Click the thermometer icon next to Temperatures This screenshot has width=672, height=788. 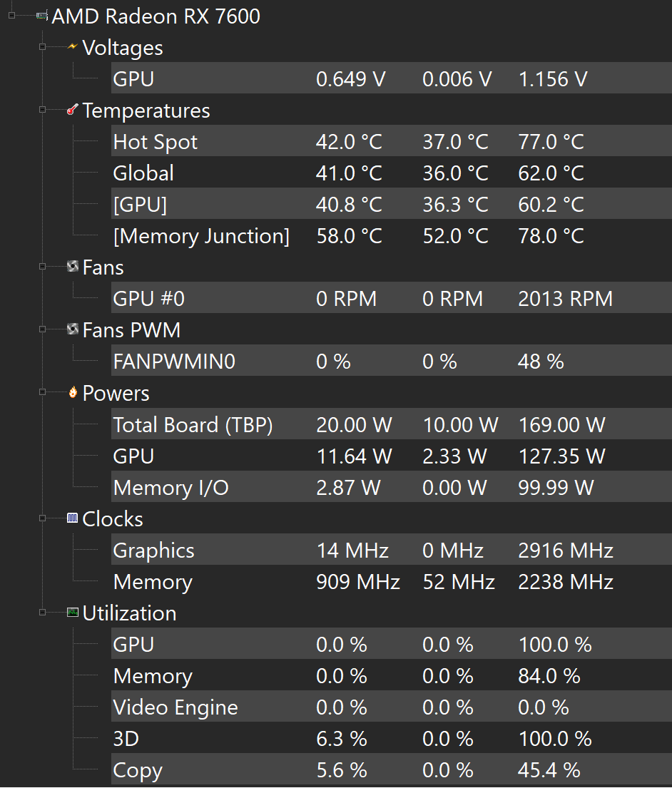coord(72,111)
